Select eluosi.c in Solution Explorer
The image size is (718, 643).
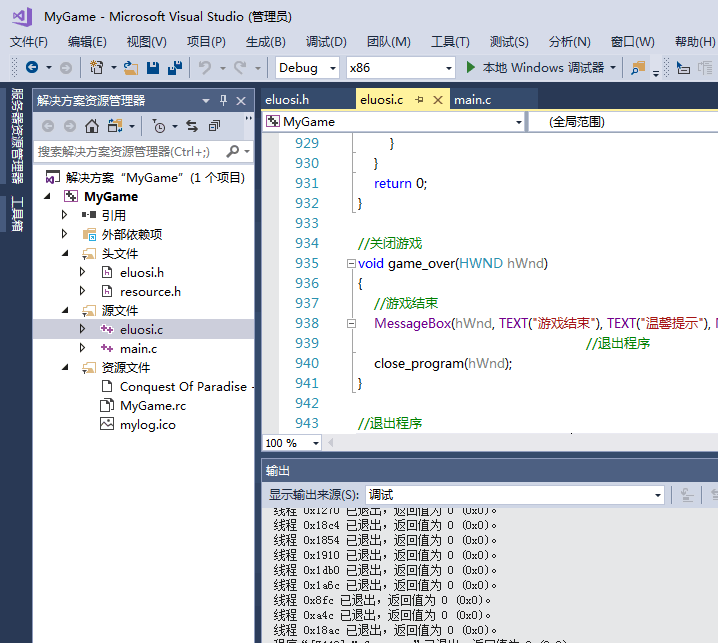pyautogui.click(x=141, y=329)
